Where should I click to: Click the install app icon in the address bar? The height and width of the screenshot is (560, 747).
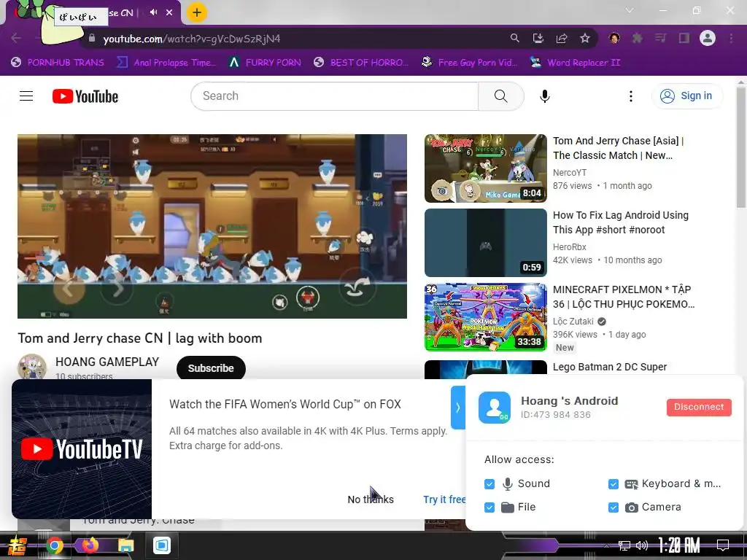tap(538, 38)
